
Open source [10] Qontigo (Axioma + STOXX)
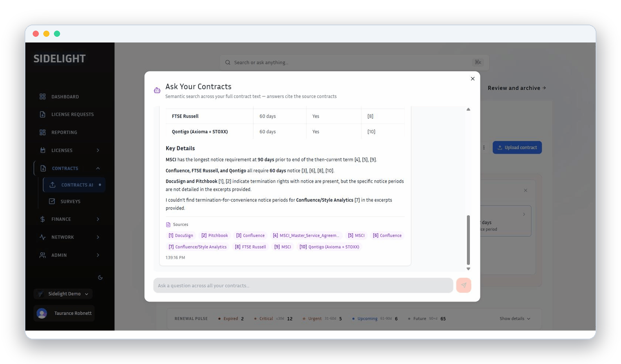pos(329,247)
